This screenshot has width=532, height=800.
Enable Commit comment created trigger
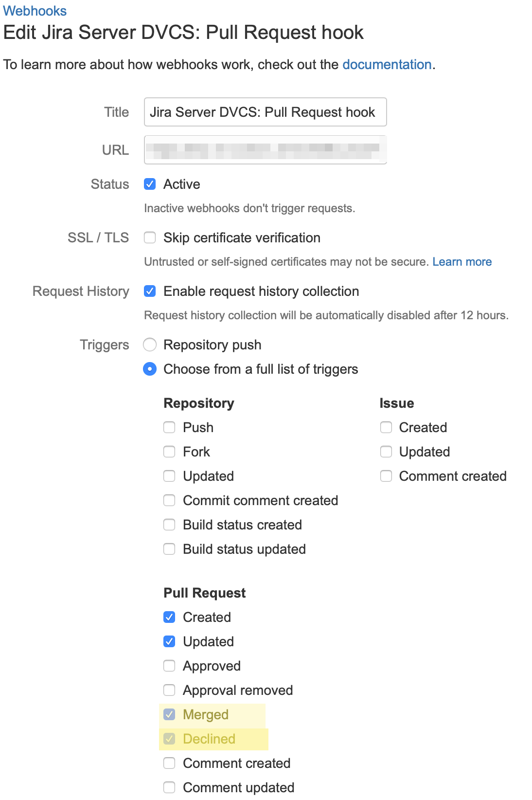click(x=169, y=500)
